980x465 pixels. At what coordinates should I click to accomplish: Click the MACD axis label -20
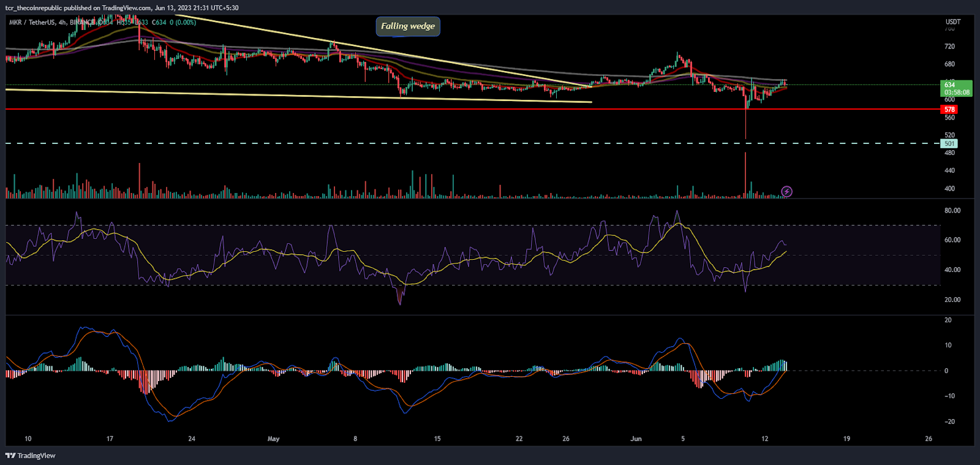click(x=950, y=422)
